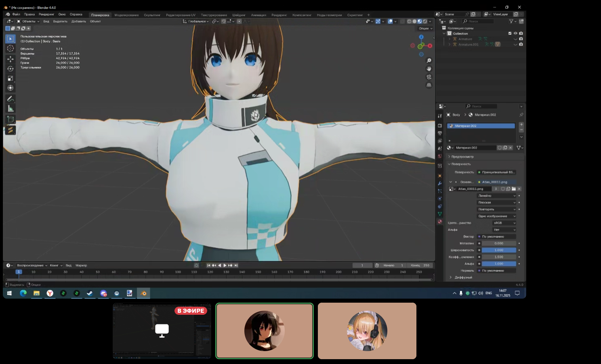
Task: Toggle viewport overlays button
Action: pyautogui.click(x=390, y=21)
